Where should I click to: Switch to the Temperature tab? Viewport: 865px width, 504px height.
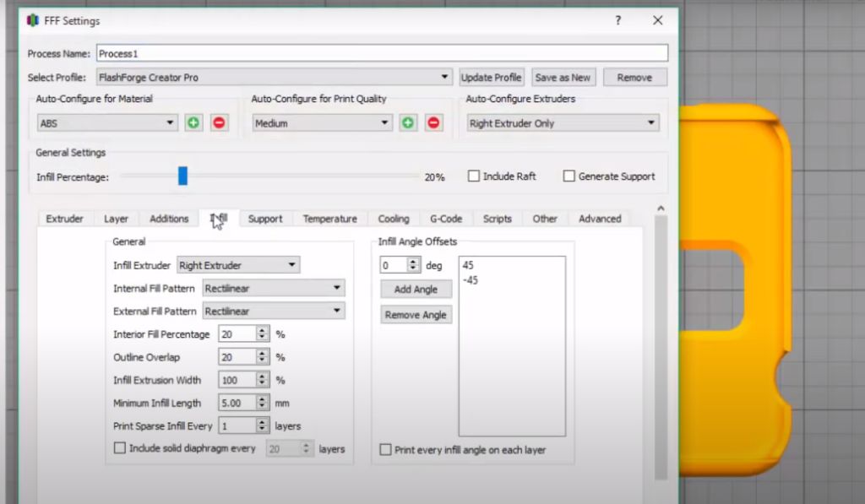coord(329,219)
